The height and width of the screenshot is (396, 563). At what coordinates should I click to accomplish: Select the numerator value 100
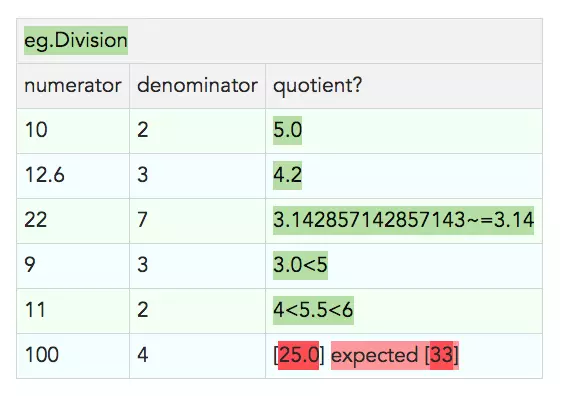click(42, 355)
